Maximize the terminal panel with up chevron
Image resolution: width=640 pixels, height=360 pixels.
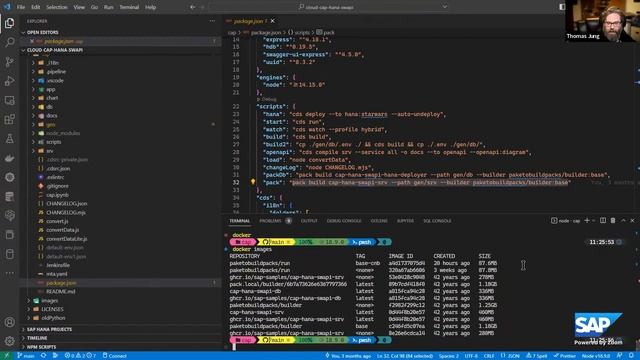click(x=623, y=220)
